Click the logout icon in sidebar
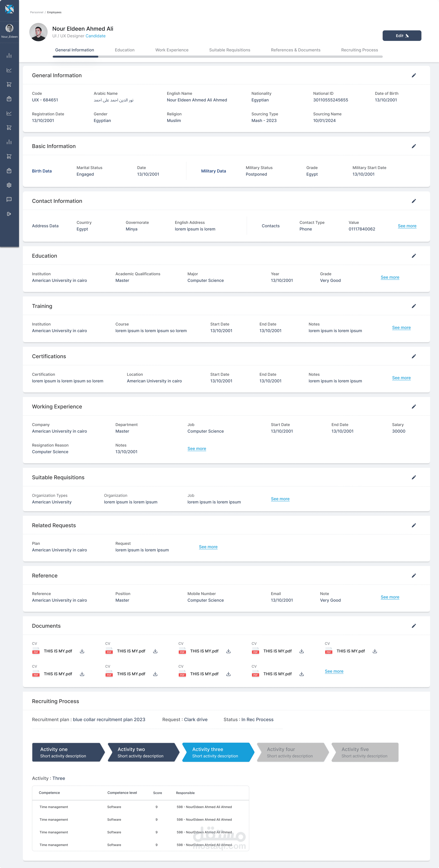 tap(9, 214)
